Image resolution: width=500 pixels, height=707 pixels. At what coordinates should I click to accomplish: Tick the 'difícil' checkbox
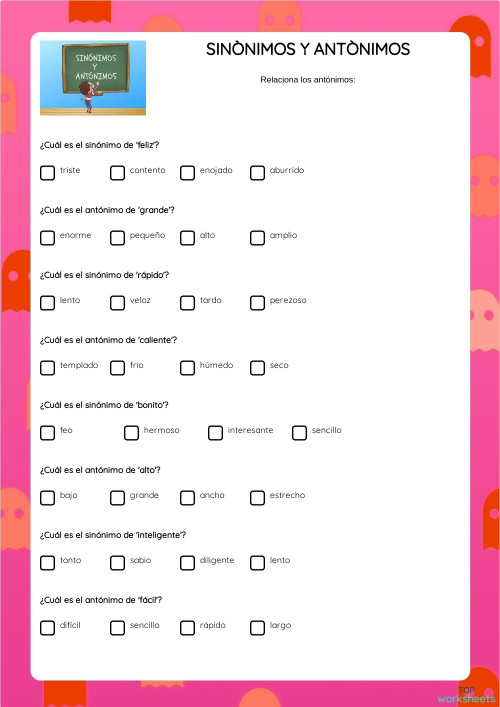[47, 628]
